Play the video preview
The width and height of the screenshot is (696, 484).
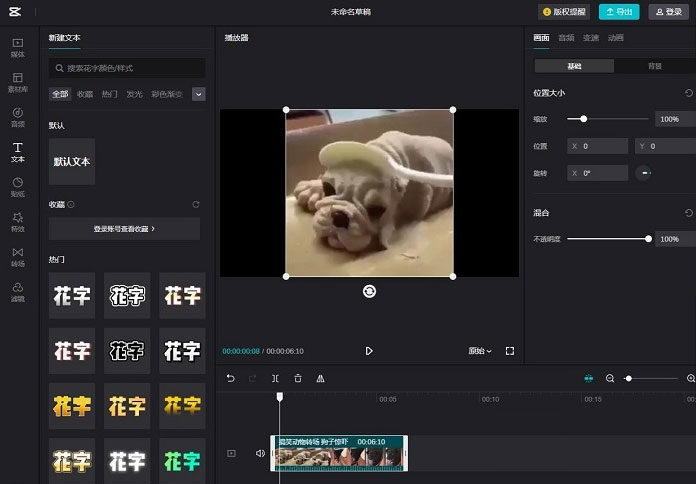[x=369, y=351]
